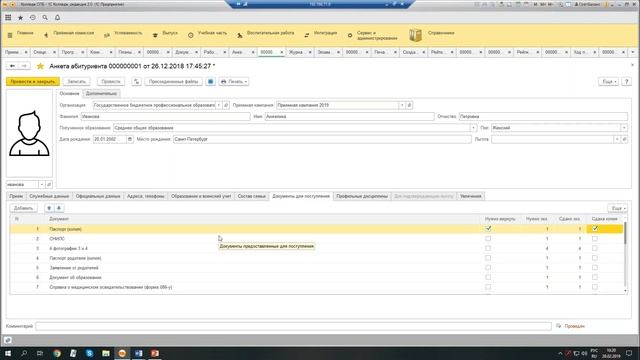640x360 pixels.
Task: Expand the Организация dropdown
Action: [x=219, y=105]
